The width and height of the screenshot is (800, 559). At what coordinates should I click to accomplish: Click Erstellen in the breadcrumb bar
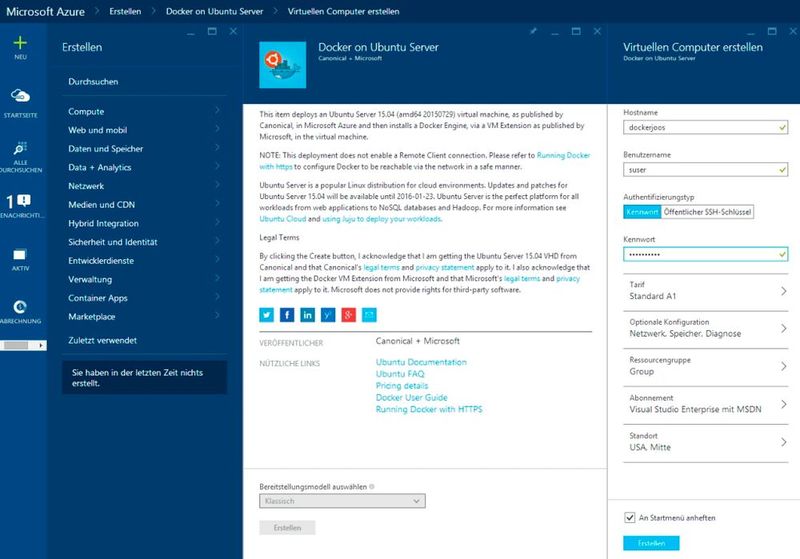[125, 11]
